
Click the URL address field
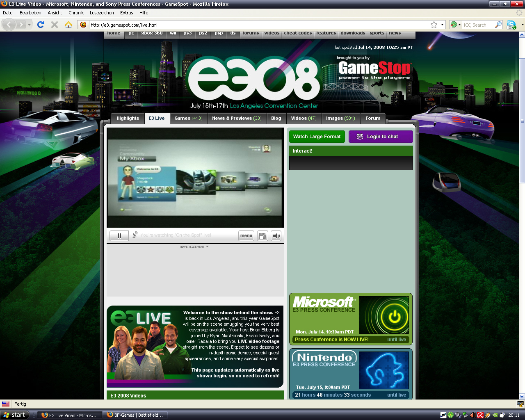click(258, 25)
